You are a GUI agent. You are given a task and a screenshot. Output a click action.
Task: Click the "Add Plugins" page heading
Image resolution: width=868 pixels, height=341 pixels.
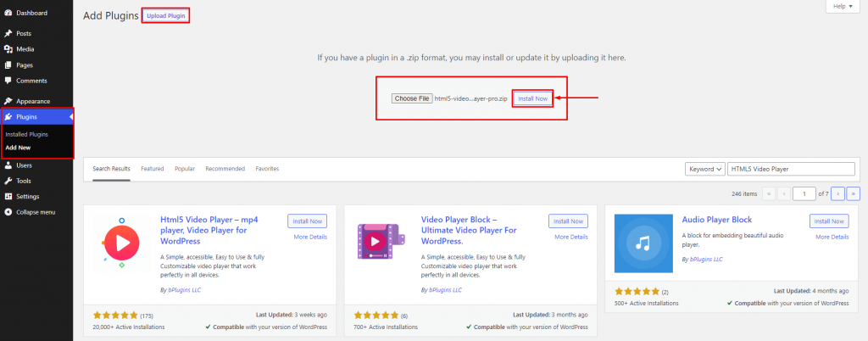pos(111,15)
